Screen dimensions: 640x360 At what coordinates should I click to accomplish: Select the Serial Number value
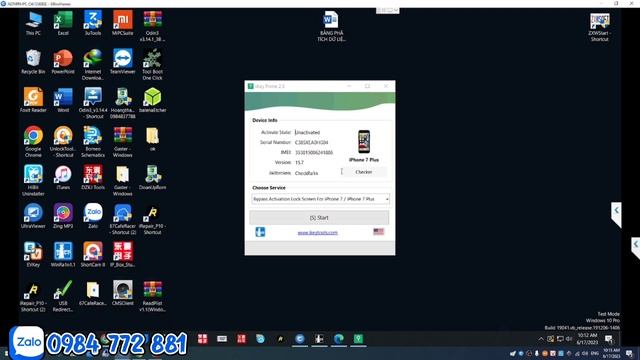point(311,142)
